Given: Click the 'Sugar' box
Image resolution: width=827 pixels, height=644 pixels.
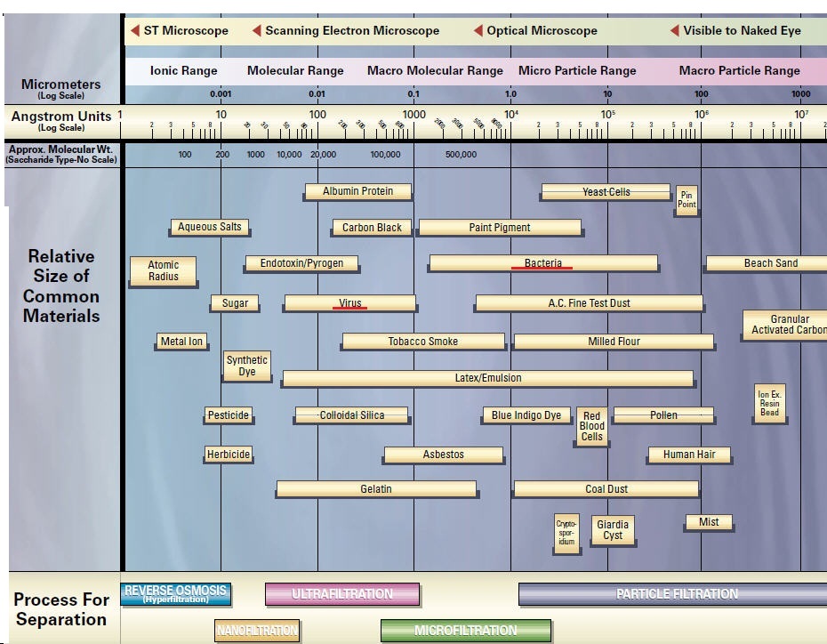Looking at the screenshot, I should click(x=235, y=302).
